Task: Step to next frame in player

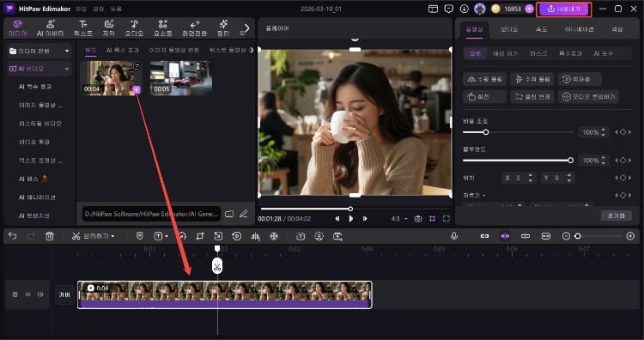Action: (364, 219)
